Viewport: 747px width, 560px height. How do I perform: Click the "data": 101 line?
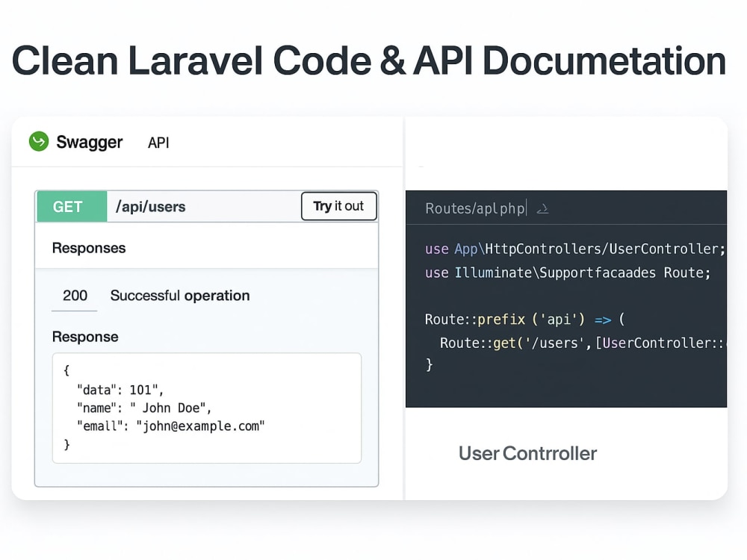(x=120, y=390)
